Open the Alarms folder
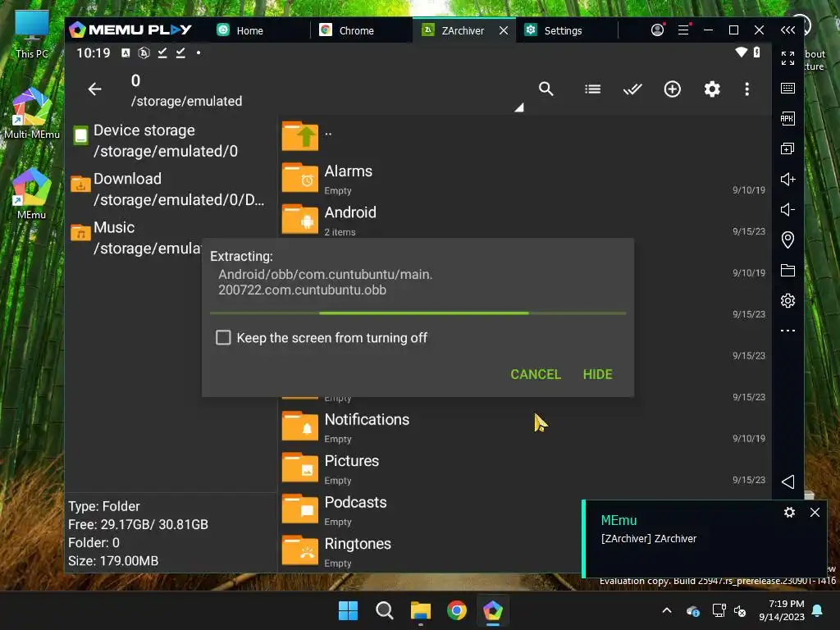 click(x=525, y=180)
